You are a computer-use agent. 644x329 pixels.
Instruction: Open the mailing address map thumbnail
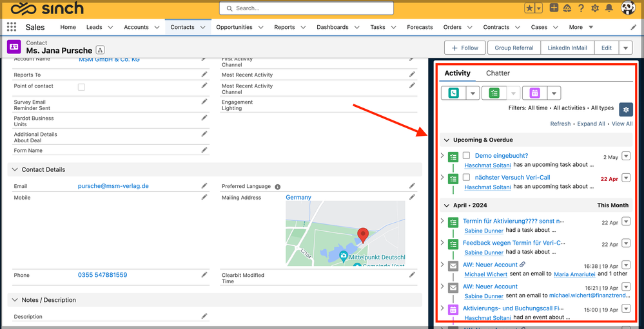pyautogui.click(x=346, y=233)
